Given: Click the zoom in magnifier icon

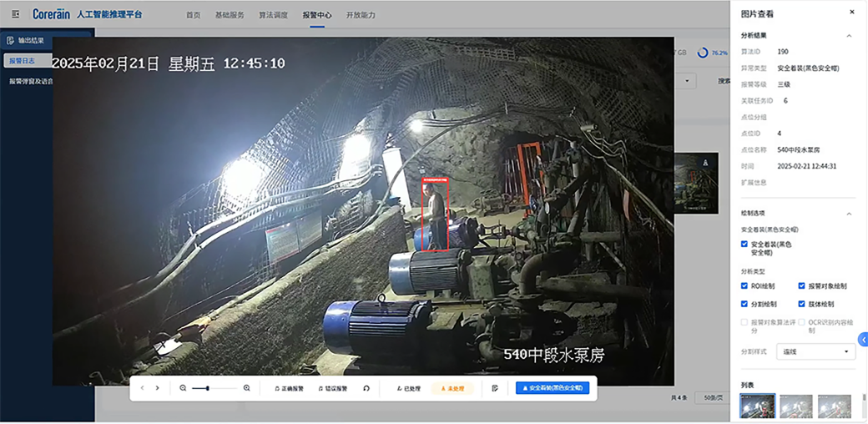Looking at the screenshot, I should pyautogui.click(x=246, y=388).
